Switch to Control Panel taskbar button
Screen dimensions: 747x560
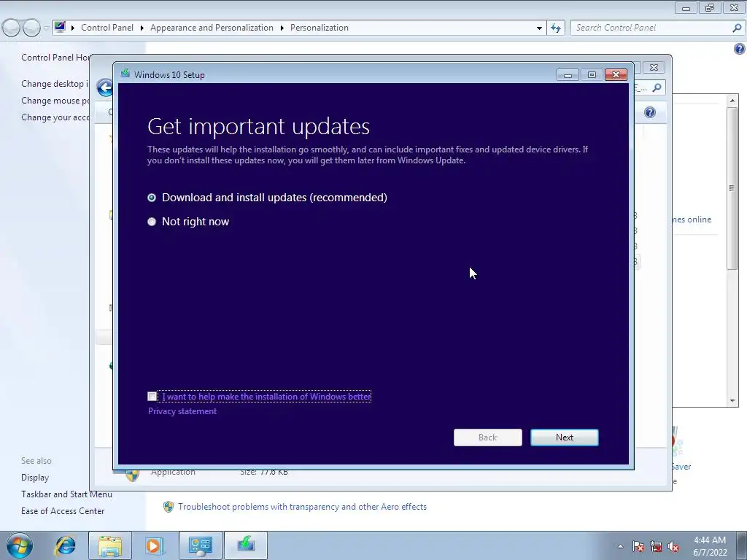click(200, 545)
